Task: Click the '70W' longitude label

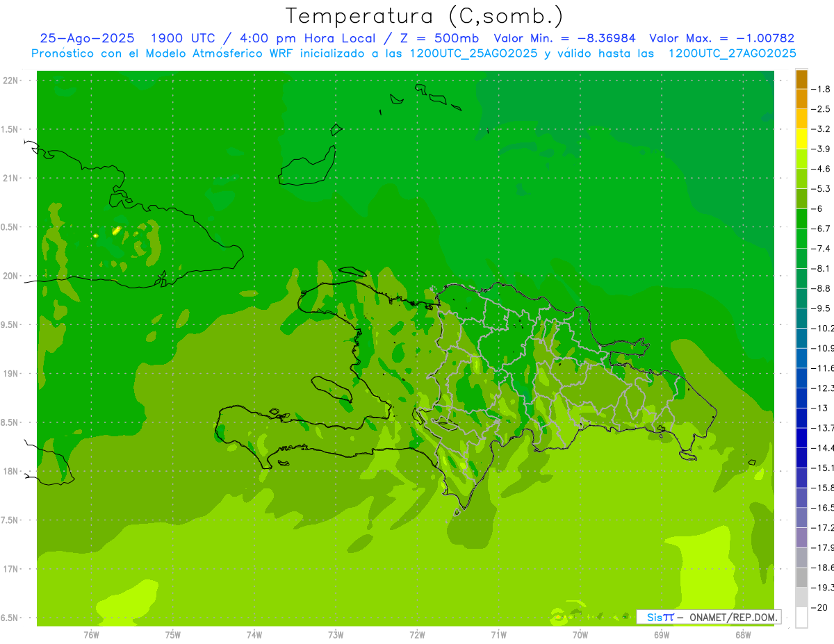Action: tap(580, 635)
